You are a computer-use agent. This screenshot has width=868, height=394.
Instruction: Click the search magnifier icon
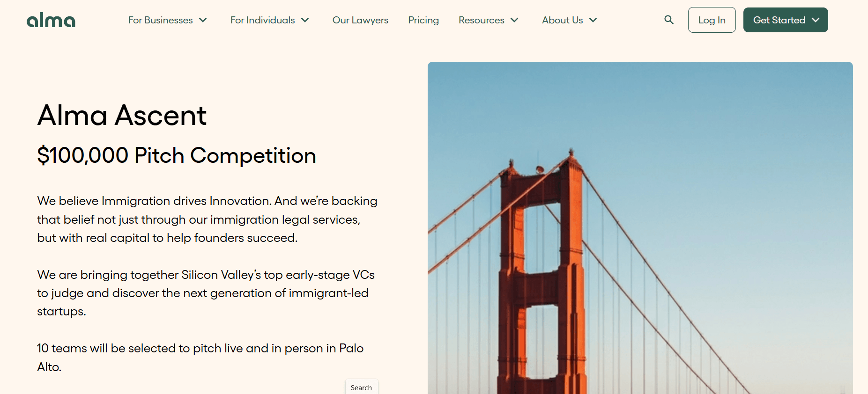(668, 20)
